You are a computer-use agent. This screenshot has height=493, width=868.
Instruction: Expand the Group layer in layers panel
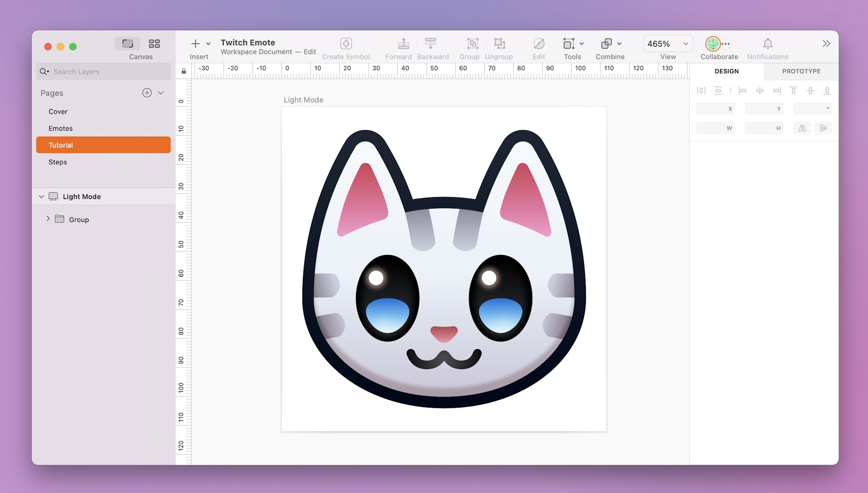[x=47, y=219]
